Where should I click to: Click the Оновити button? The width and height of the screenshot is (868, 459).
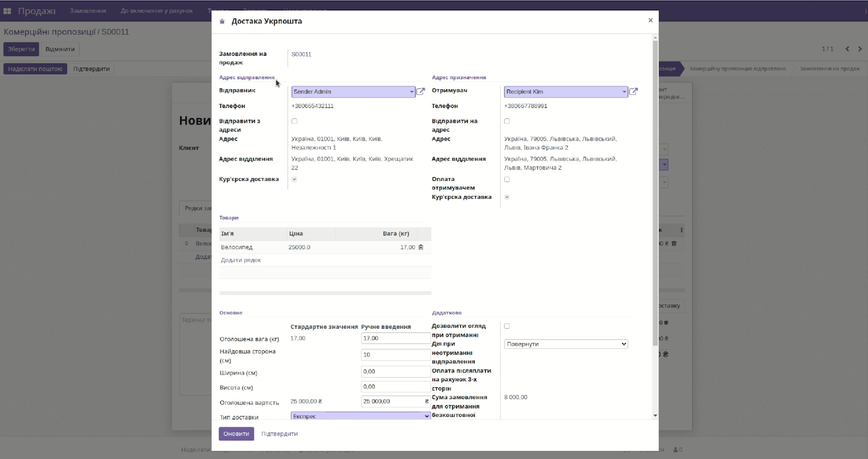click(x=237, y=434)
